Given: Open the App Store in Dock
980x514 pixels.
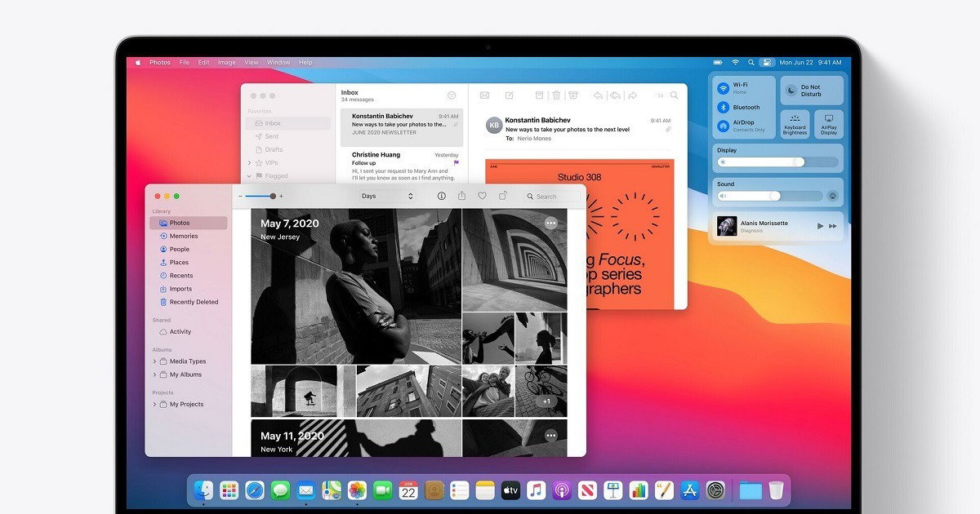Looking at the screenshot, I should tap(689, 490).
